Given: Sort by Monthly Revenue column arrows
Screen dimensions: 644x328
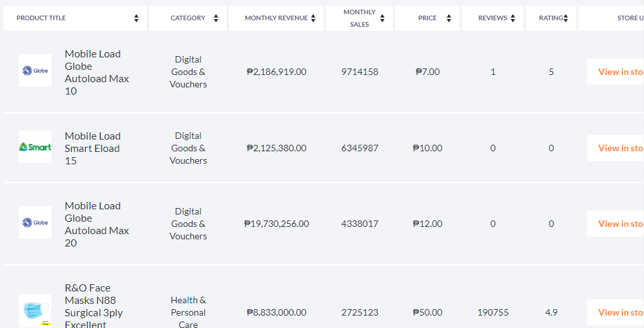Looking at the screenshot, I should point(313,18).
